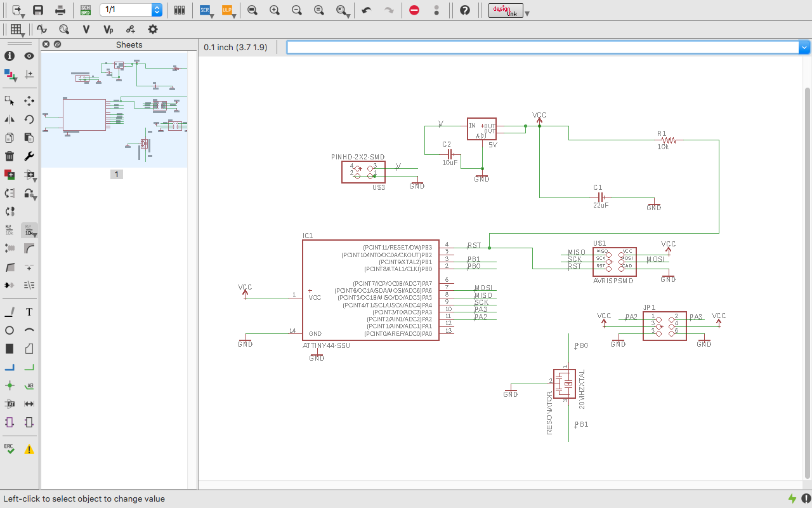Open the sheet selector dropdown showing 1/1

[131, 10]
